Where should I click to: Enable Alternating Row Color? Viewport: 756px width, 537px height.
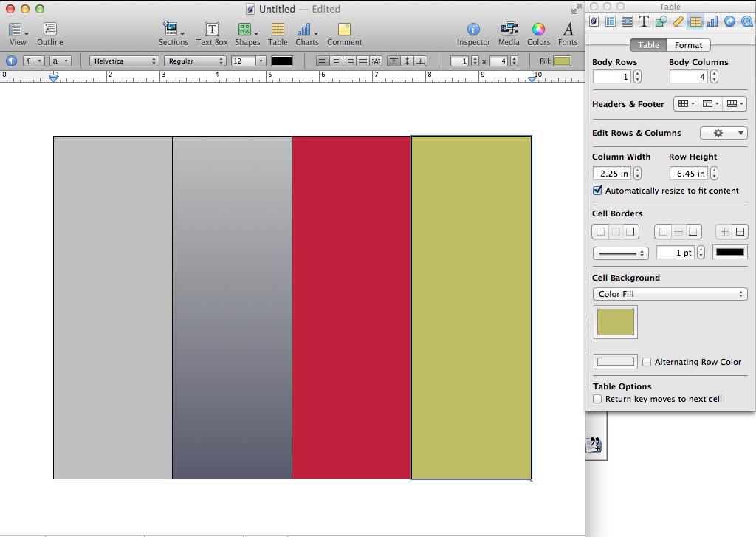point(647,362)
